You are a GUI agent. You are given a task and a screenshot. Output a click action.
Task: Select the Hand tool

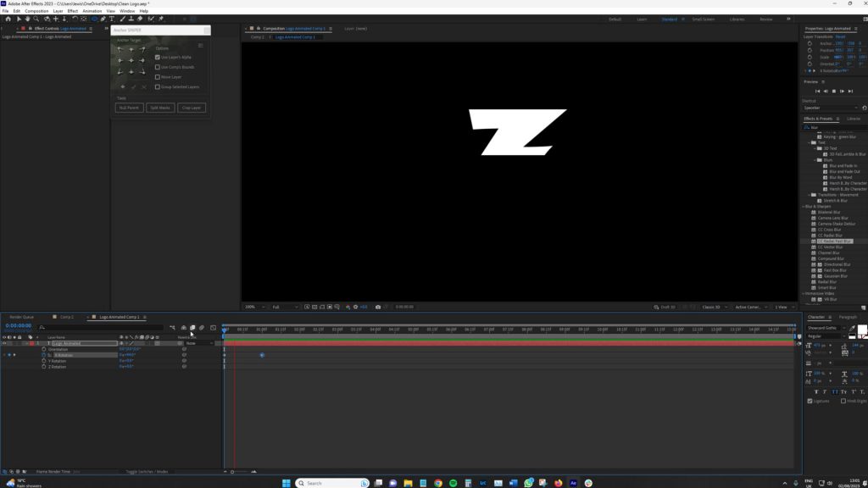27,19
